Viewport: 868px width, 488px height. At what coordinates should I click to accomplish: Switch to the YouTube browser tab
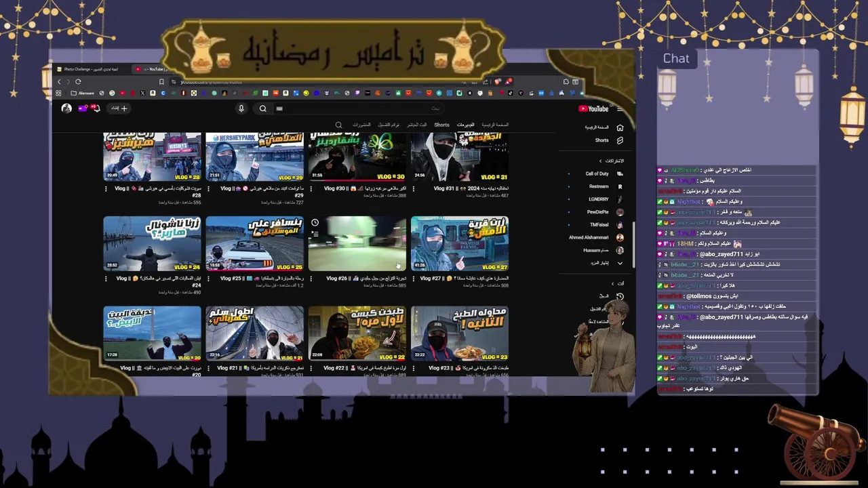tap(151, 69)
